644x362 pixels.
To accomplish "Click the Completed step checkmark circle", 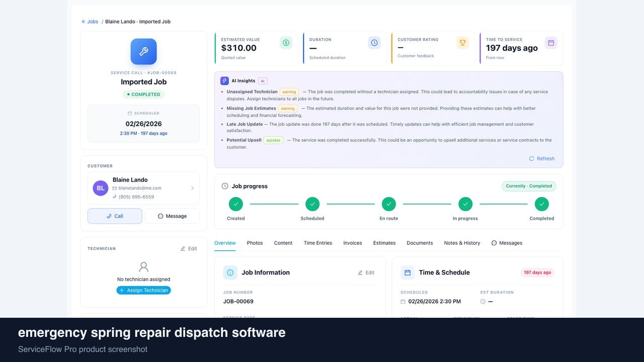I will (542, 204).
